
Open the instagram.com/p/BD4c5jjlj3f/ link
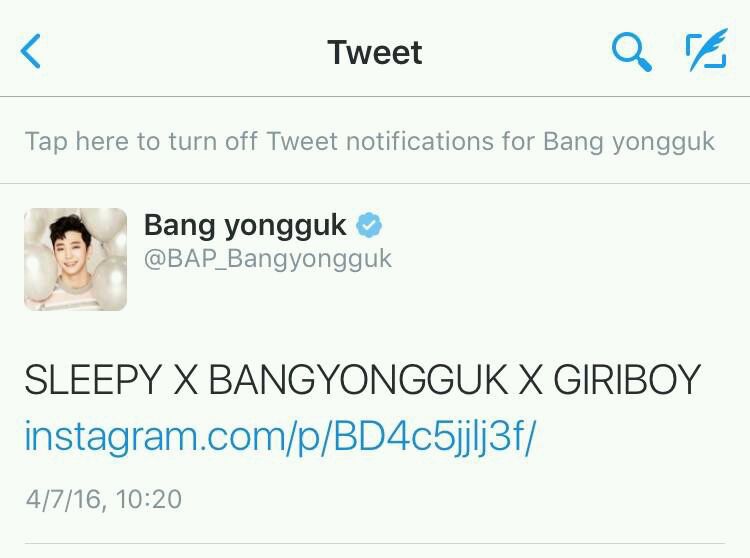point(280,436)
